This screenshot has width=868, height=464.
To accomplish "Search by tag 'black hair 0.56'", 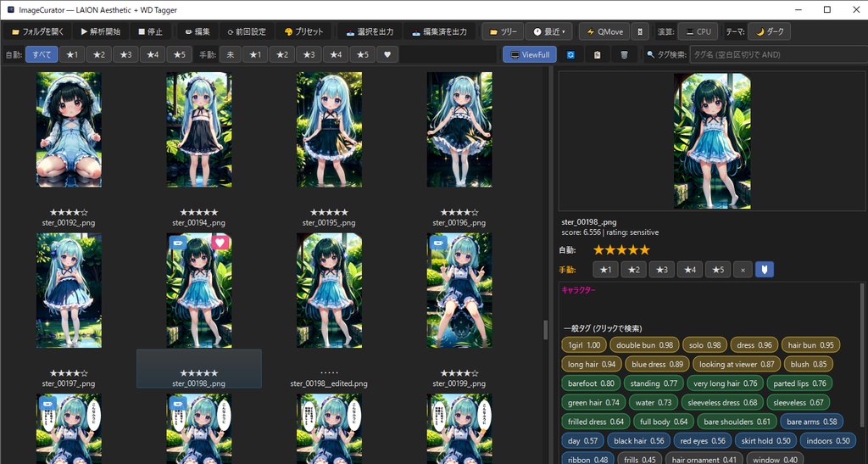I will pos(638,441).
